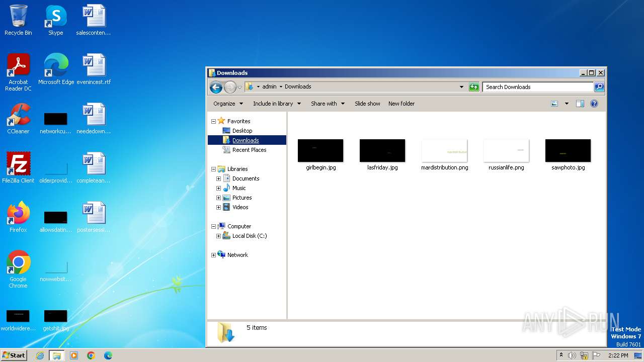Open Chrome from the taskbar
644x362 pixels.
coord(91,355)
